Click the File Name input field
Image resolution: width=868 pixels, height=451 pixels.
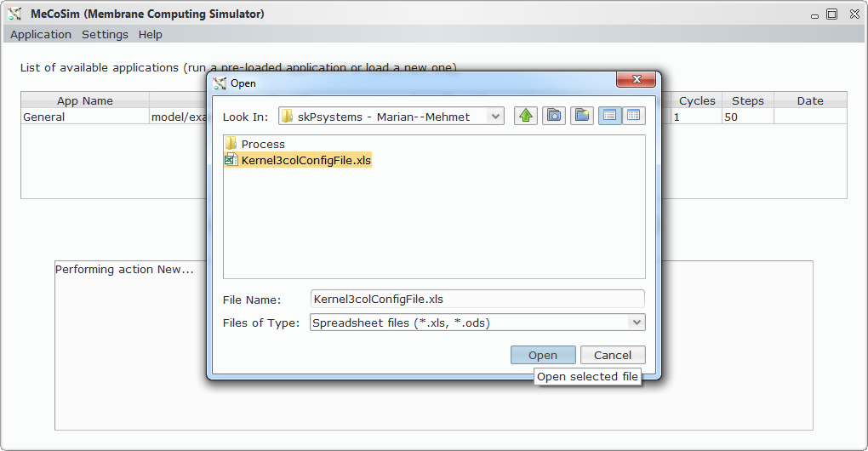coord(477,299)
